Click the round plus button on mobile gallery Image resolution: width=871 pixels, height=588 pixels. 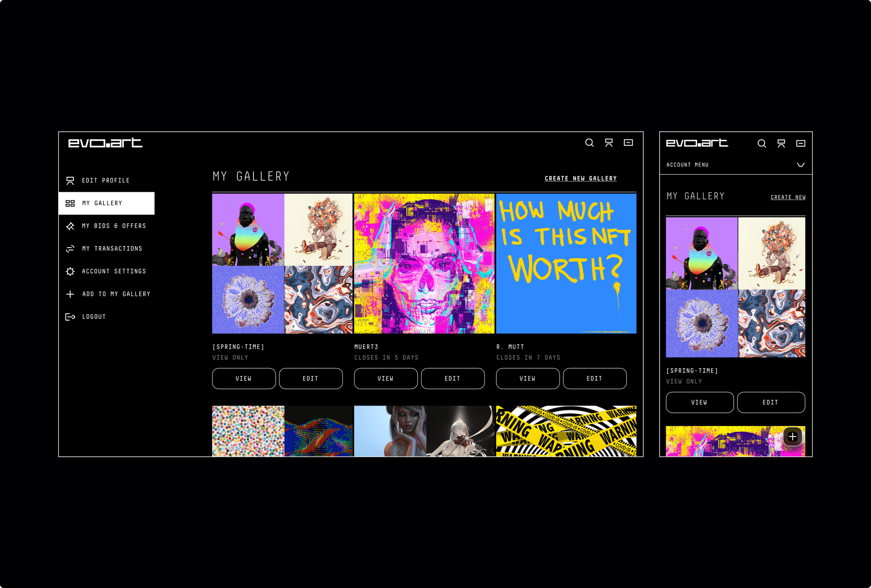[792, 437]
